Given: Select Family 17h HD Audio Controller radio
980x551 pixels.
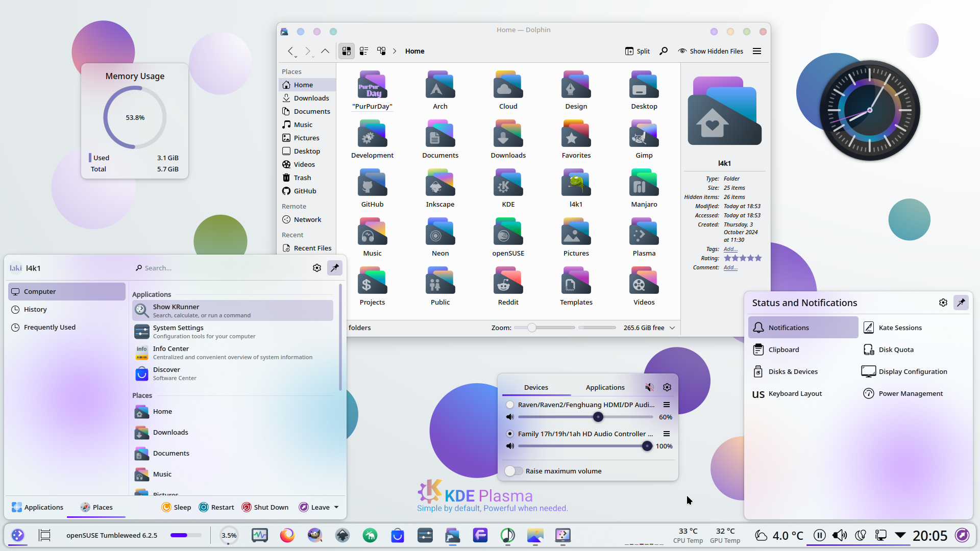Looking at the screenshot, I should click(509, 434).
